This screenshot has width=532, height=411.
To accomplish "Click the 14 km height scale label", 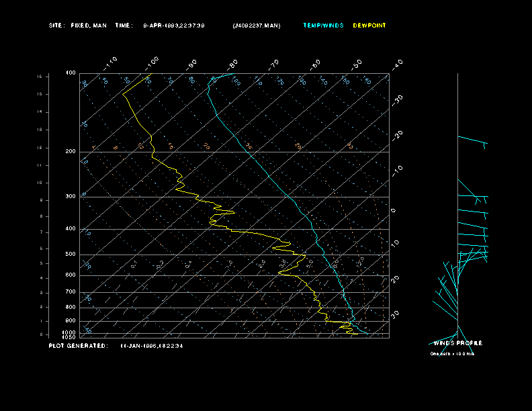I will 40,112.
